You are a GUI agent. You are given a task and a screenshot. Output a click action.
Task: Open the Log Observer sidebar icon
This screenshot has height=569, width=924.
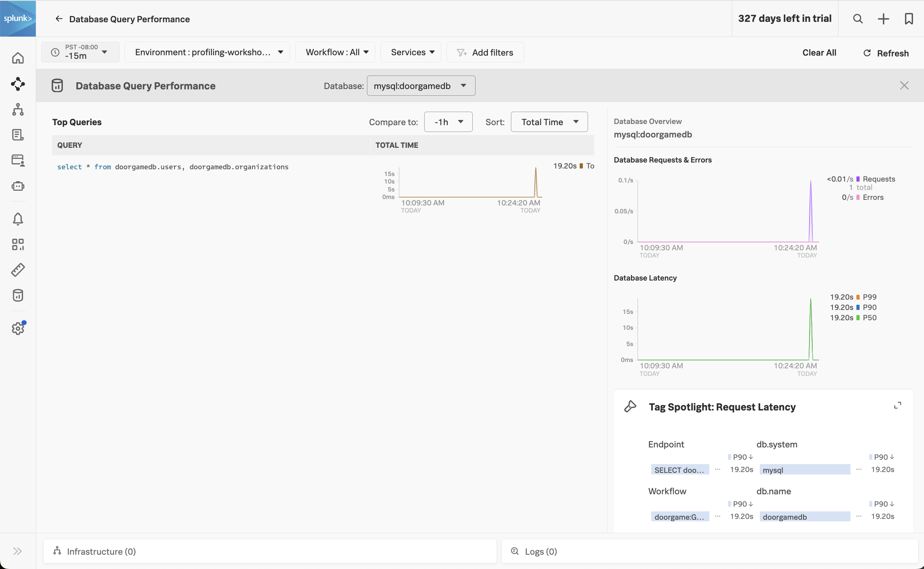click(18, 135)
